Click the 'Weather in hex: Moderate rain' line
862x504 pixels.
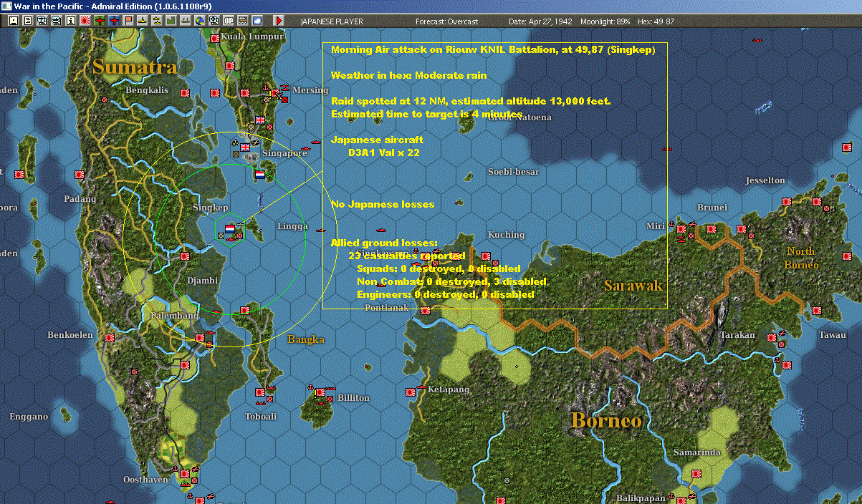[408, 75]
